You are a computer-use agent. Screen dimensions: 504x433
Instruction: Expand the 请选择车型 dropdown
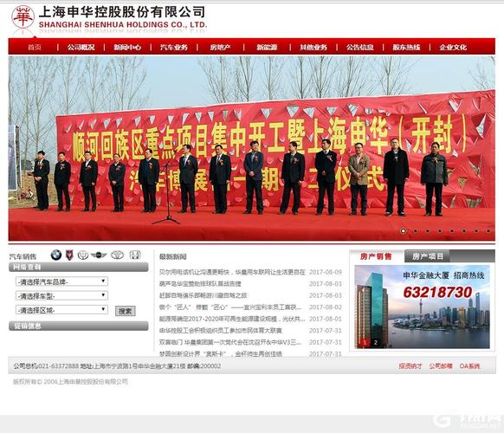(61, 295)
